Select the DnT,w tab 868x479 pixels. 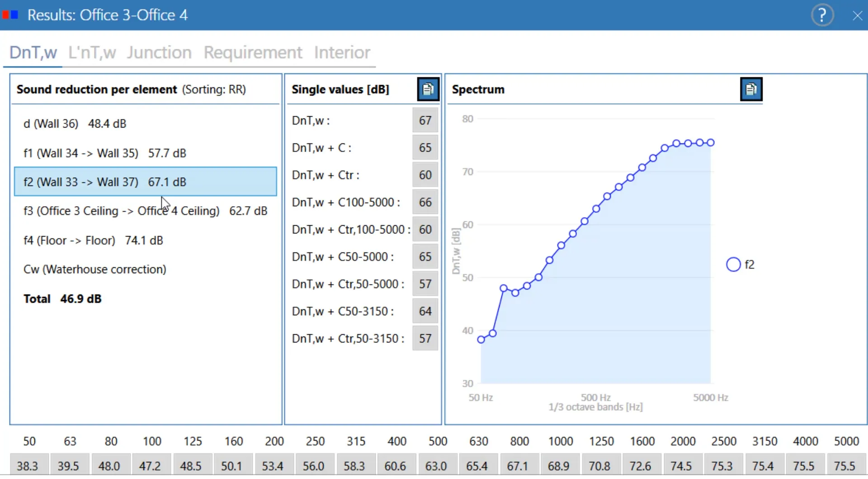(33, 52)
